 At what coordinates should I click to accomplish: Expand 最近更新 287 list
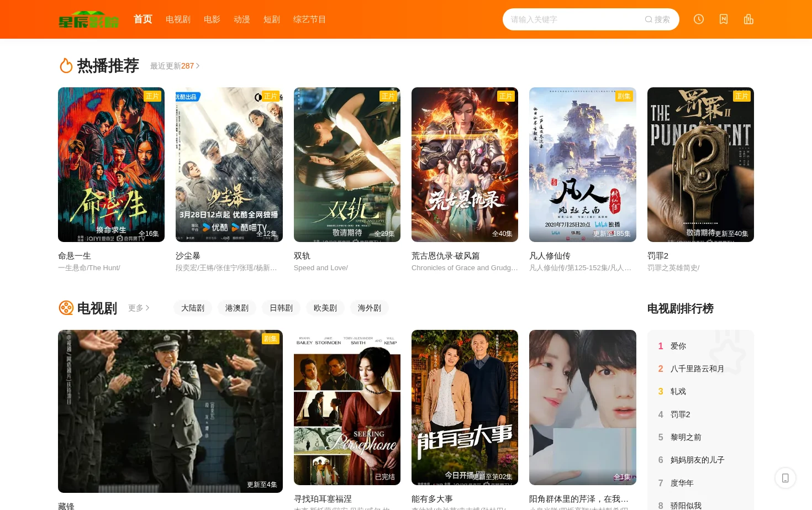tap(175, 66)
